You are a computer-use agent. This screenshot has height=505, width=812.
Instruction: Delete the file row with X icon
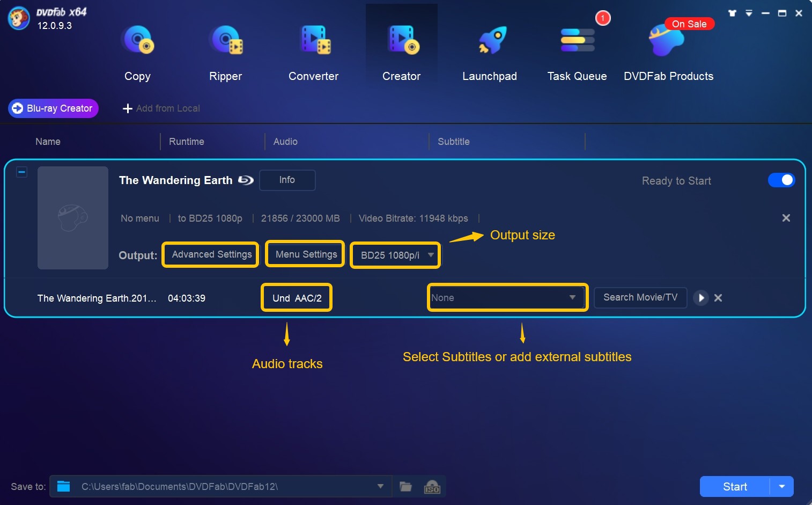tap(718, 298)
